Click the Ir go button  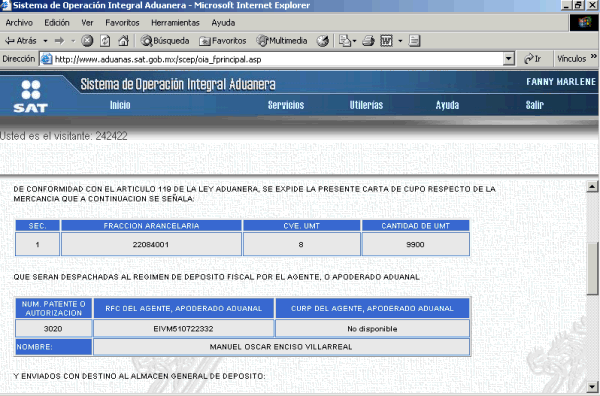point(532,59)
